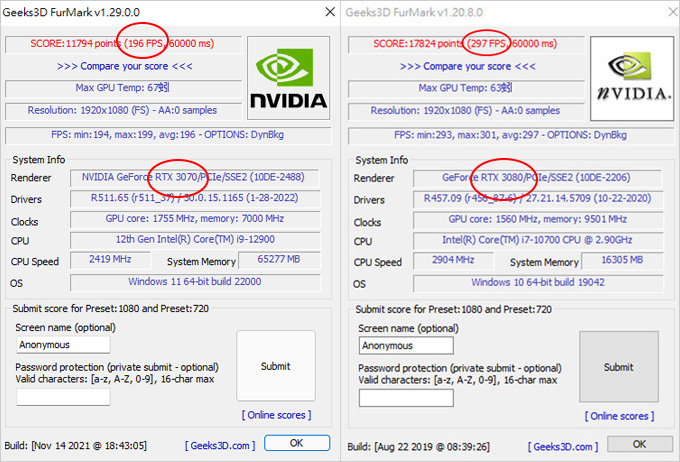Screen dimensions: 680x462
Task: Select 'SCORE:17824 points' text
Action: tap(418, 43)
